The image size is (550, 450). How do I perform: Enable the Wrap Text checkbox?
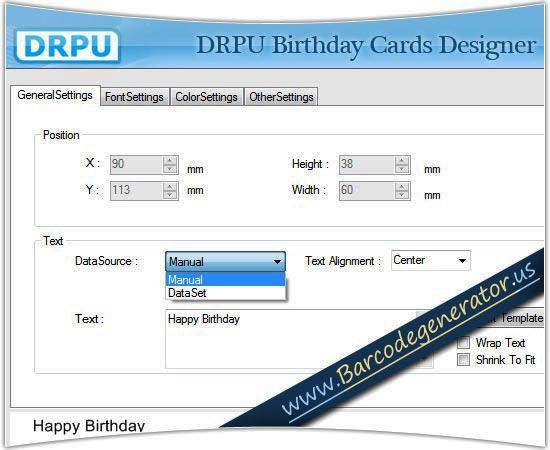point(463,342)
